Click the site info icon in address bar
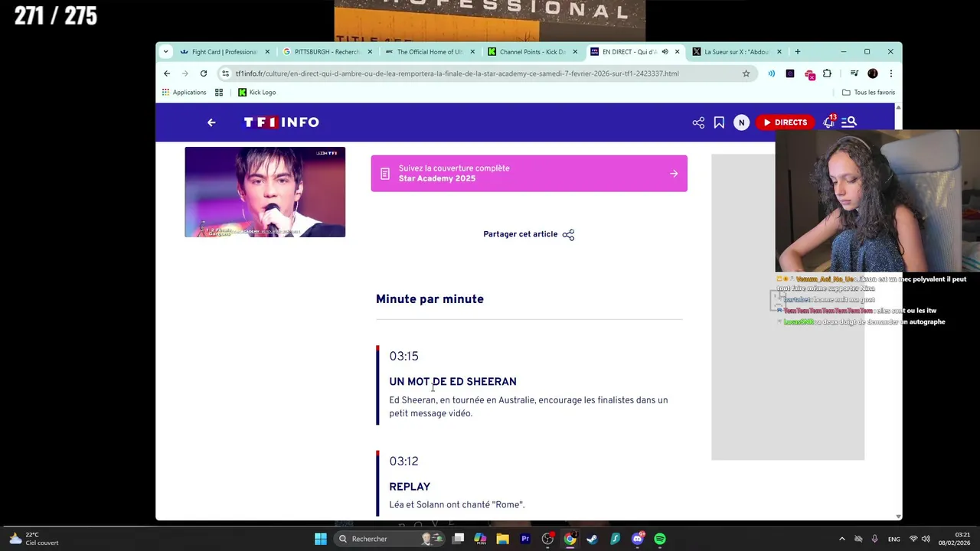 [x=225, y=73]
